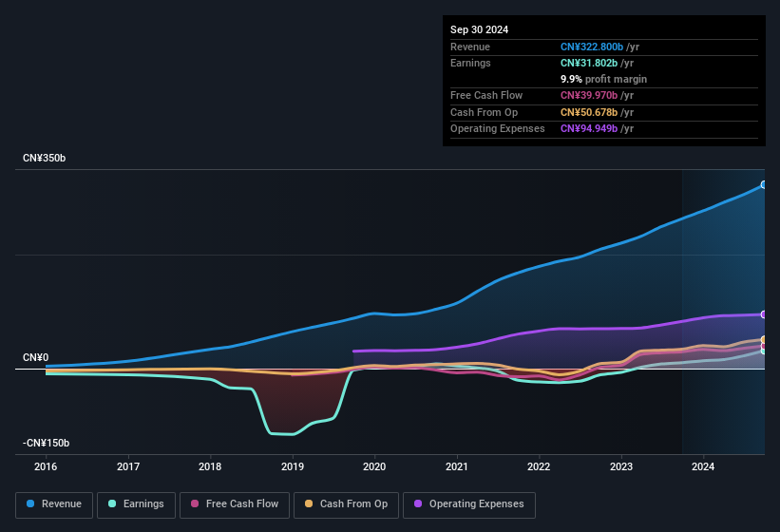780x532 pixels.
Task: Click the purple Operating Expenses dot
Action: pos(419,504)
